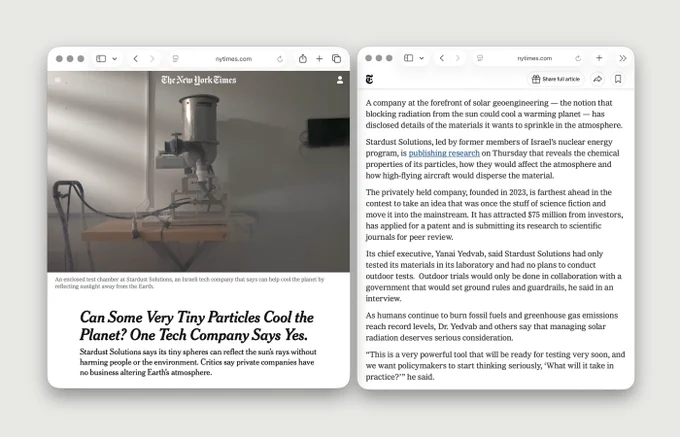The image size is (680, 437).
Task: Click the NYT 'T' logo in the right window
Action: point(369,79)
